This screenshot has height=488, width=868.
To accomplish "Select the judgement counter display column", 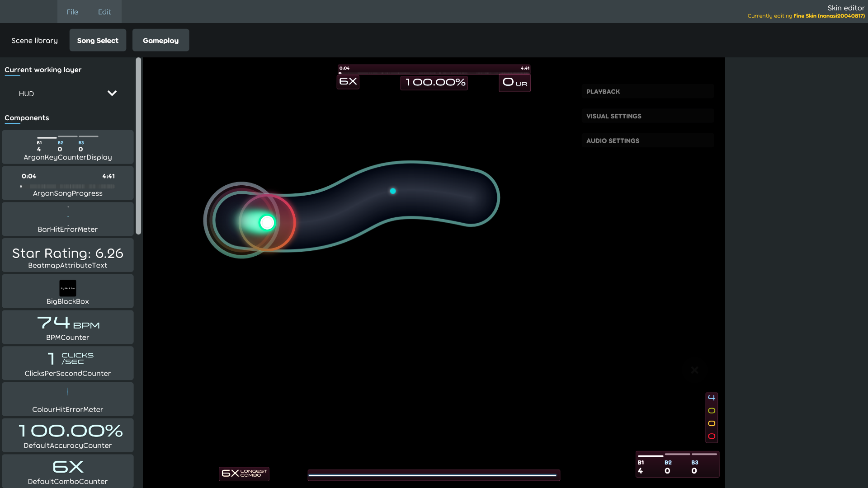I will tap(712, 418).
